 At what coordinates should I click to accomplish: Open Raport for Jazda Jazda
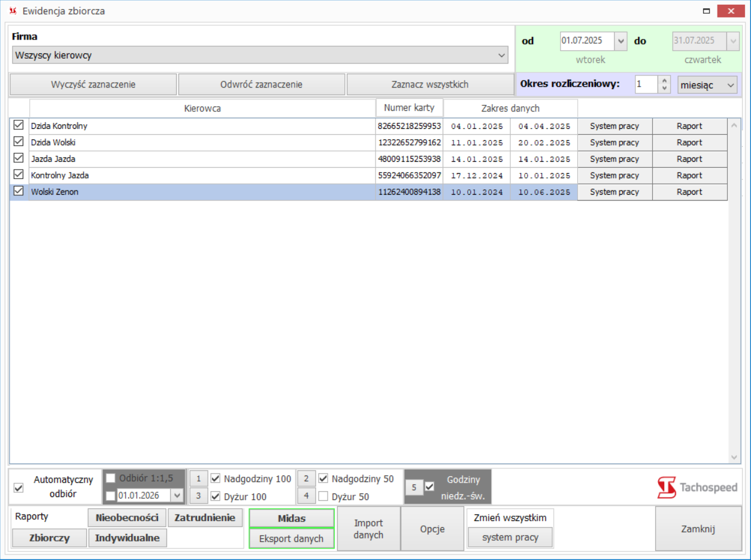coord(689,159)
